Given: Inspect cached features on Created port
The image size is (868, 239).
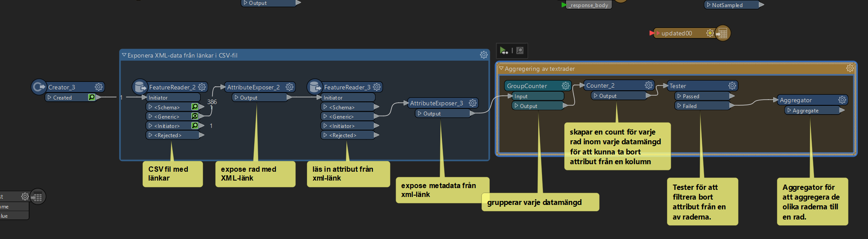Looking at the screenshot, I should [x=92, y=97].
